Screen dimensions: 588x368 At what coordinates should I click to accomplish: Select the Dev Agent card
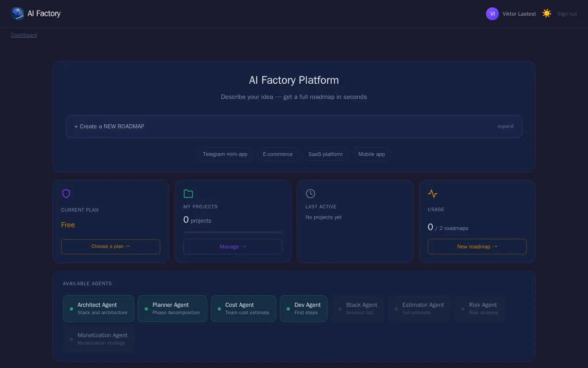(304, 309)
